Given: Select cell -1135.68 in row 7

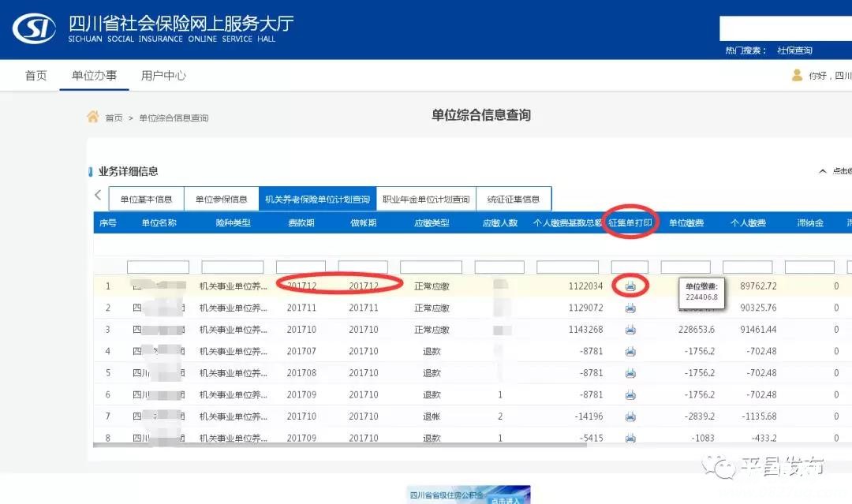Looking at the screenshot, I should click(759, 416).
